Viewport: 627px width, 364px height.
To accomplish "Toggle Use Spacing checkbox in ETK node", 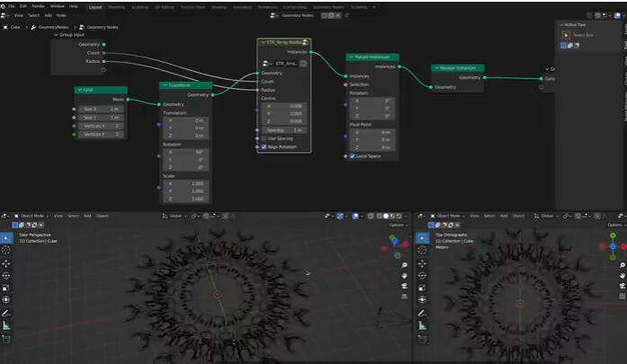I will pyautogui.click(x=264, y=138).
